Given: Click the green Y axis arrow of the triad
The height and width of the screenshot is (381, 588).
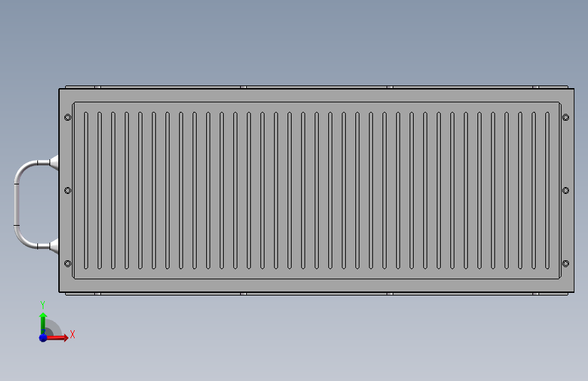Looking at the screenshot, I should [43, 323].
